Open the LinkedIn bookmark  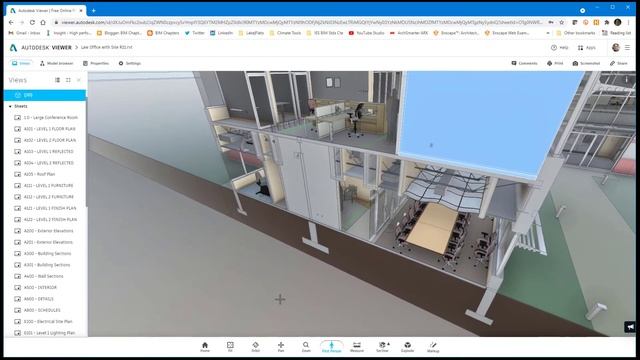221,33
